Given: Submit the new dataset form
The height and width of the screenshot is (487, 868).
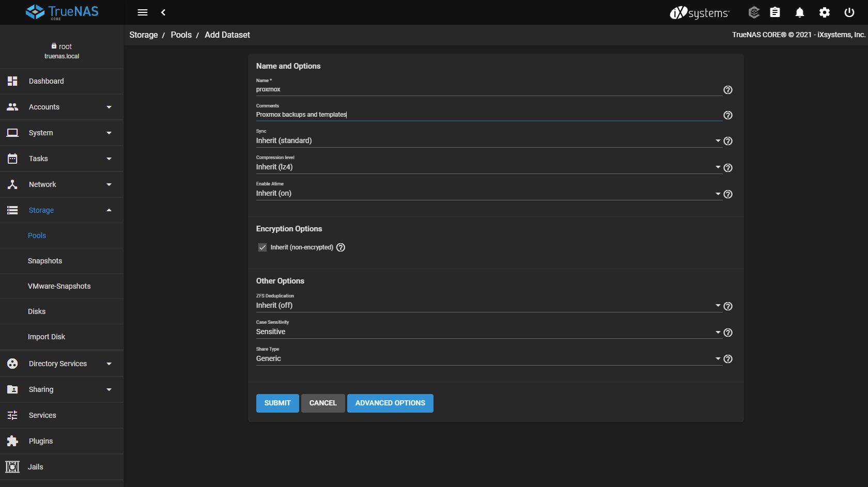Looking at the screenshot, I should pyautogui.click(x=277, y=403).
